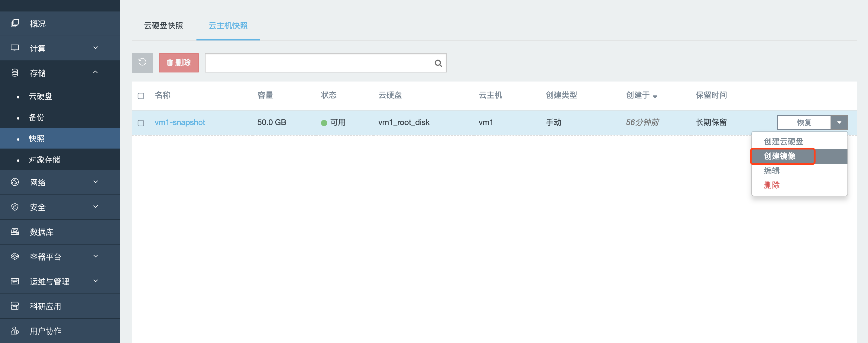868x343 pixels.
Task: Click the Research Apps (科研应用) store icon
Action: pyautogui.click(x=15, y=306)
